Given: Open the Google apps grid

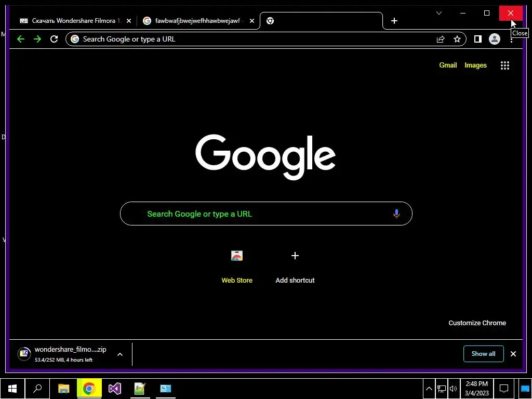Looking at the screenshot, I should pos(505,65).
